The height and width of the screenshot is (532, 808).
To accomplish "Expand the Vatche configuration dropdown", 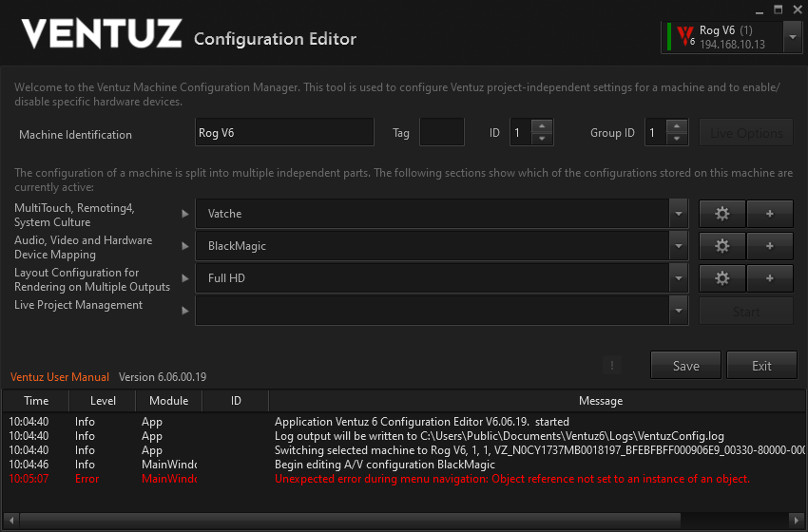I will click(678, 215).
